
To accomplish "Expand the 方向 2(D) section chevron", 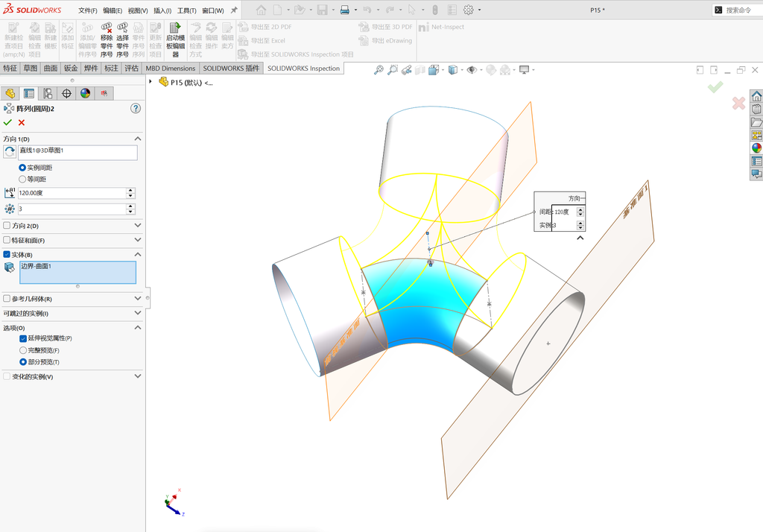I will coord(138,225).
